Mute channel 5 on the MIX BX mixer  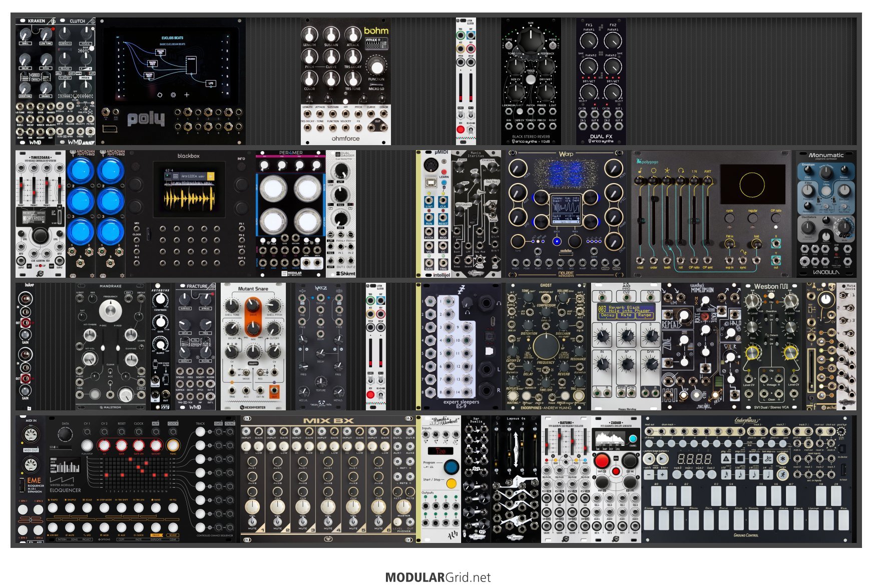point(353,522)
